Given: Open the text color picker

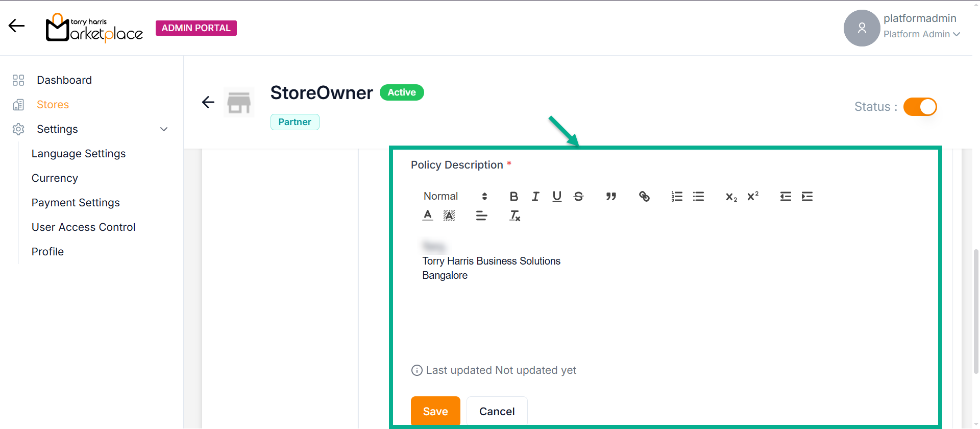Looking at the screenshot, I should 428,216.
